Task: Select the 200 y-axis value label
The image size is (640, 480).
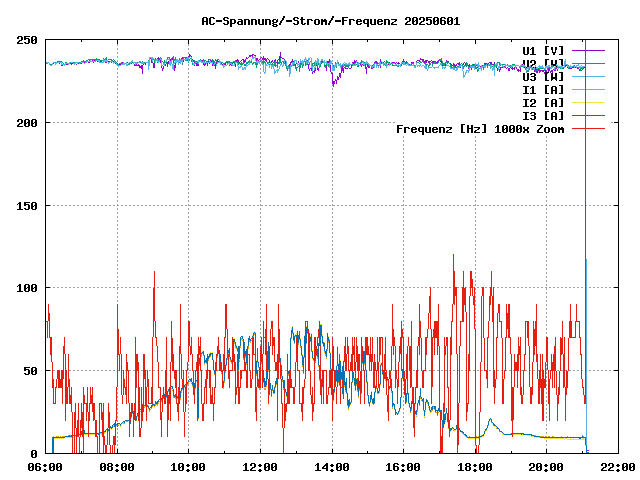Action: pos(28,123)
